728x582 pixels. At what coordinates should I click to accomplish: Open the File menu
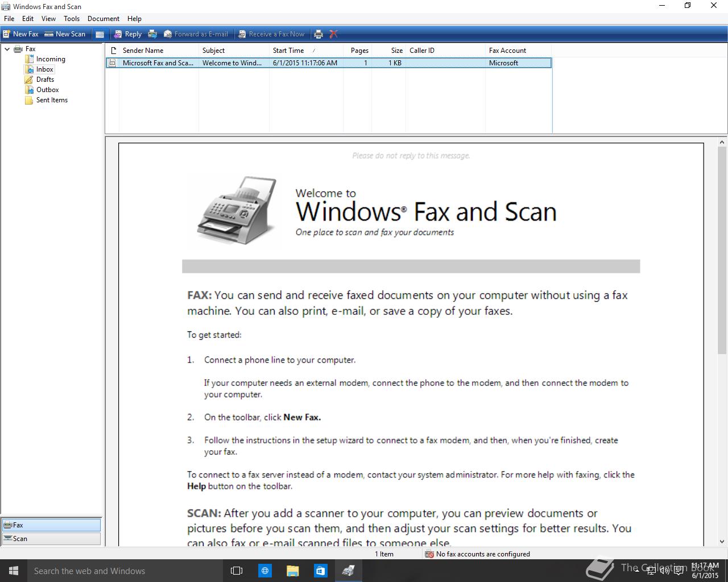tap(9, 18)
